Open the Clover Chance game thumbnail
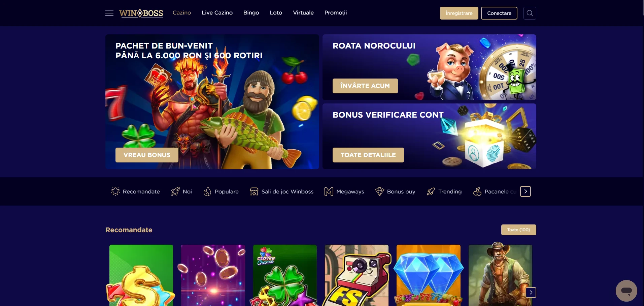The width and height of the screenshot is (644, 306). click(285, 275)
